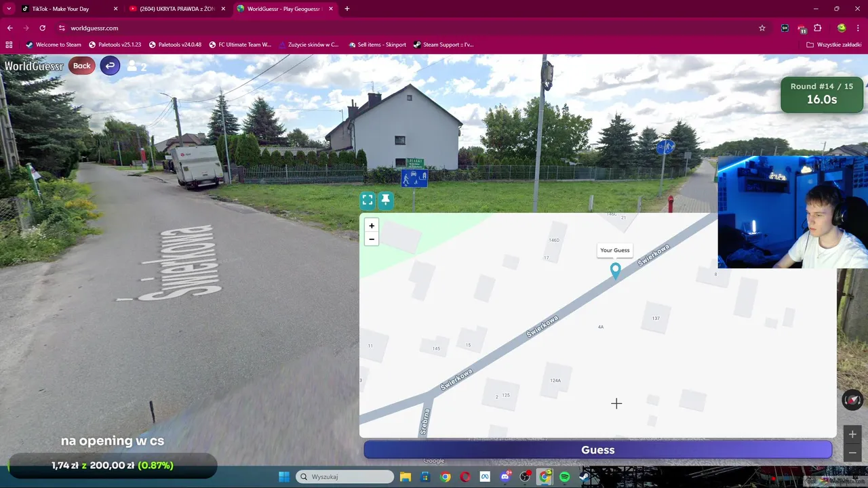Viewport: 868px width, 488px height.
Task: Open the SIH extension icon
Action: [x=785, y=28]
